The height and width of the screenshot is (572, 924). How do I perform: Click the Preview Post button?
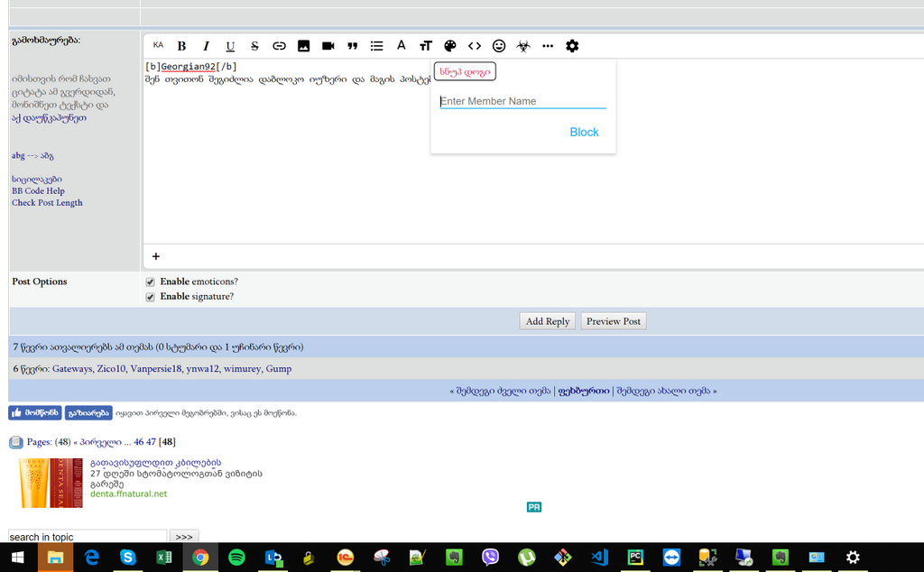point(614,321)
